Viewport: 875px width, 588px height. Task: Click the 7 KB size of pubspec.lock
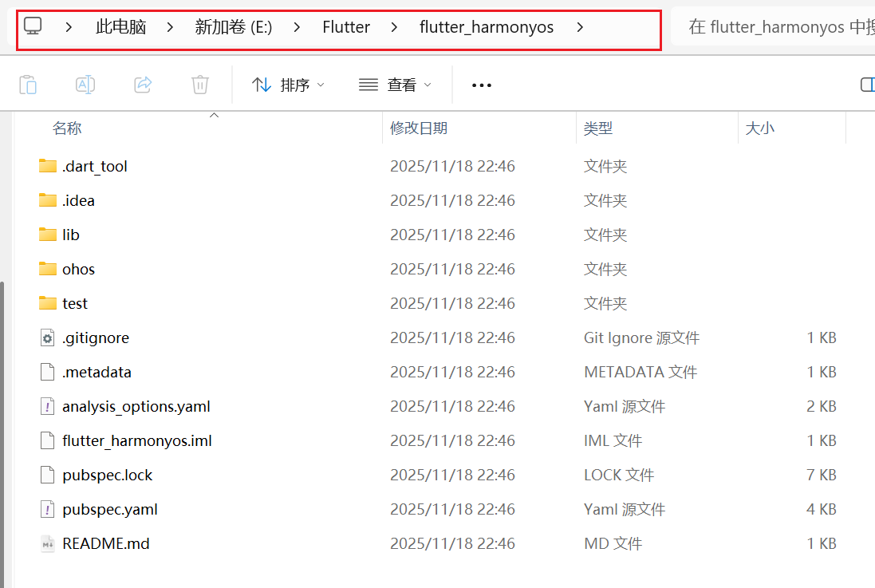point(822,476)
